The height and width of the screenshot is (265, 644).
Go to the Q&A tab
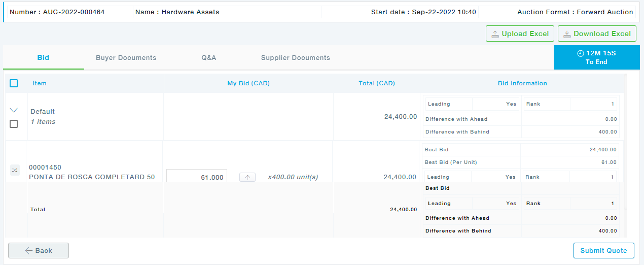208,58
